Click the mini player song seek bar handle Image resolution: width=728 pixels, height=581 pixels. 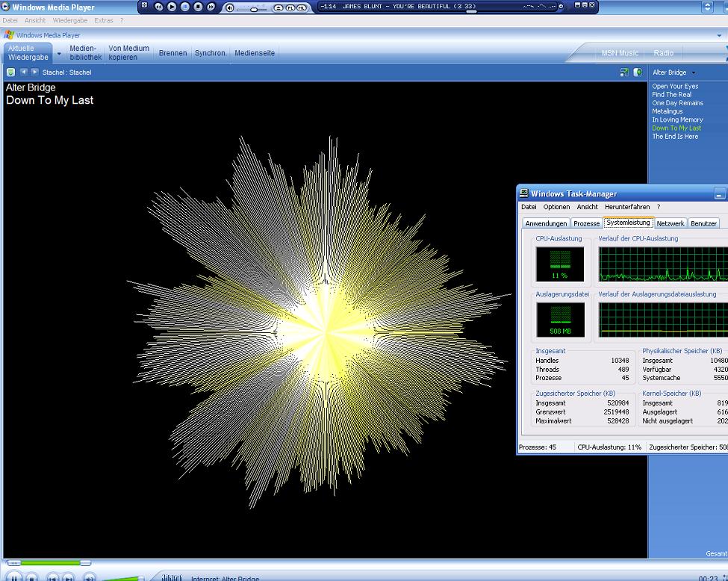click(471, 12)
